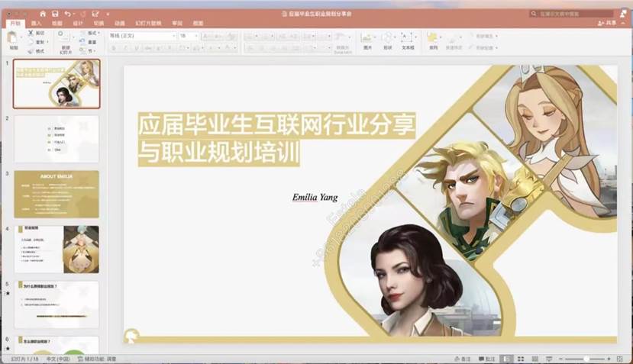Click the Save icon in title bar
633x364 pixels.
pyautogui.click(x=56, y=14)
